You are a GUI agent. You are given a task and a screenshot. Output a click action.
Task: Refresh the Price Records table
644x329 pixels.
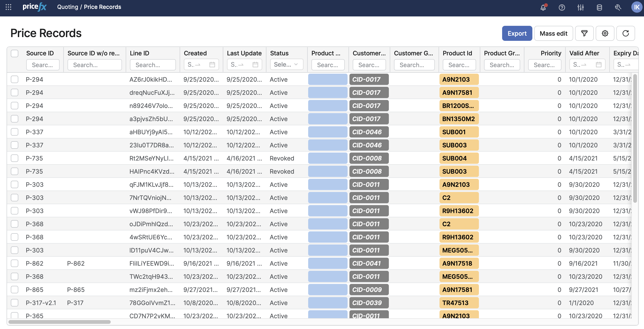tap(625, 33)
